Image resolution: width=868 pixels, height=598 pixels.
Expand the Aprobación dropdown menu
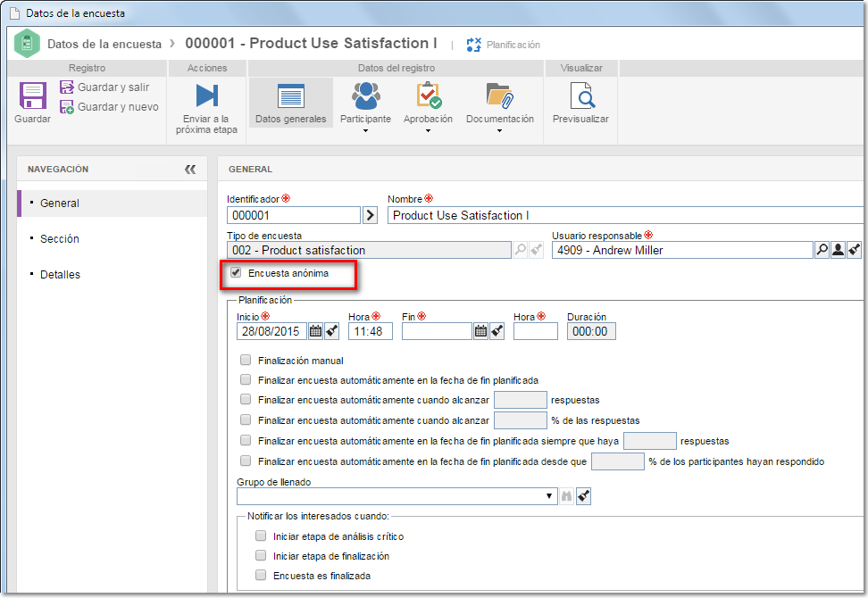pos(428,130)
